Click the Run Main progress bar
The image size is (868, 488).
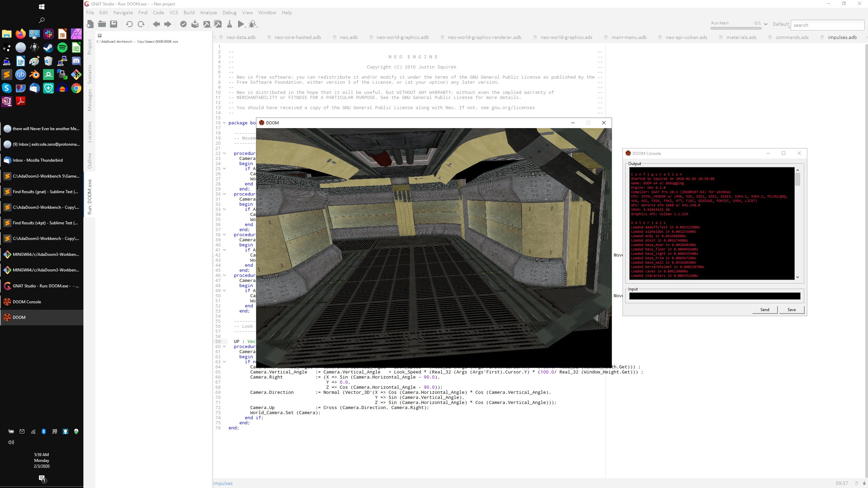pos(736,28)
